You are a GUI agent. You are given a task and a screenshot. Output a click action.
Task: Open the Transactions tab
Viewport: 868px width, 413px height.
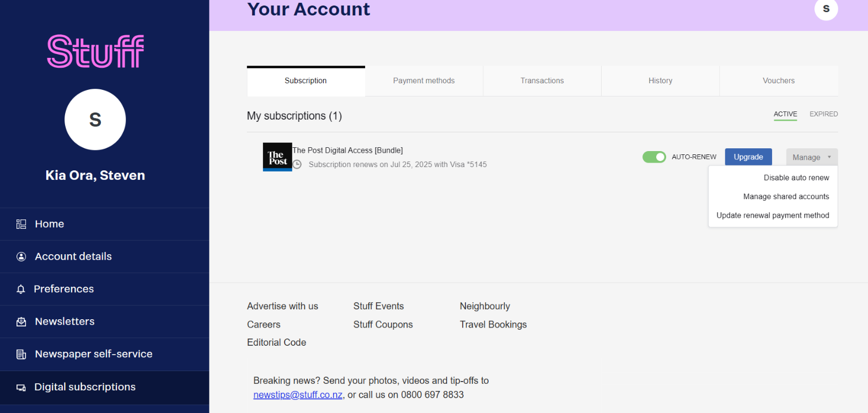pyautogui.click(x=542, y=81)
